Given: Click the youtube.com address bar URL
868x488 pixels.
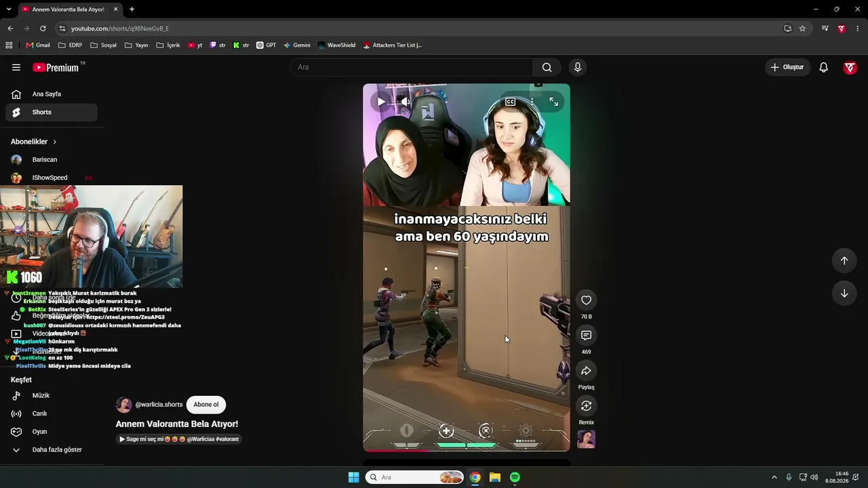Looking at the screenshot, I should point(120,28).
